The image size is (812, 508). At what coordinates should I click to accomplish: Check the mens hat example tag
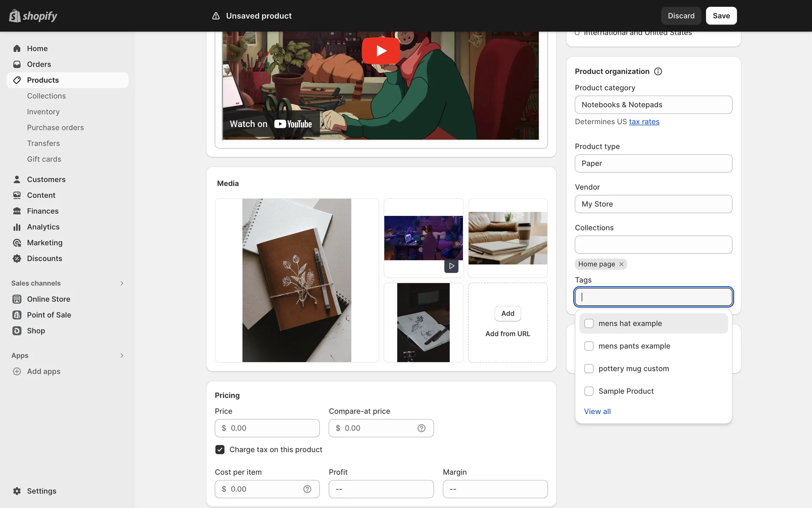pos(589,323)
